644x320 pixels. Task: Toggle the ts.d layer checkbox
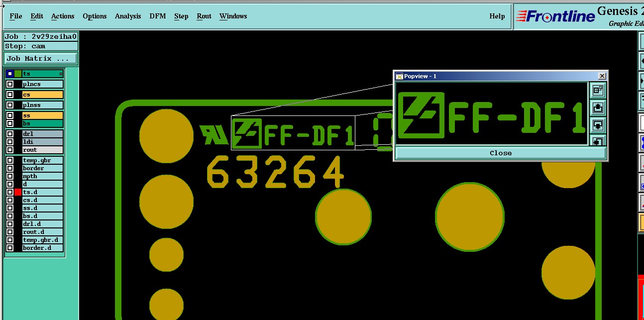coord(10,192)
